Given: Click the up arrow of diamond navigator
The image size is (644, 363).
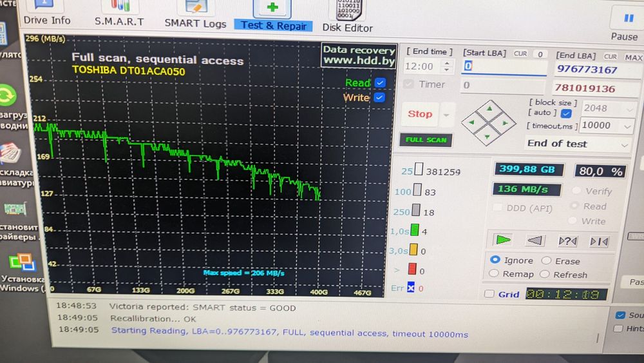Looking at the screenshot, I should click(489, 110).
